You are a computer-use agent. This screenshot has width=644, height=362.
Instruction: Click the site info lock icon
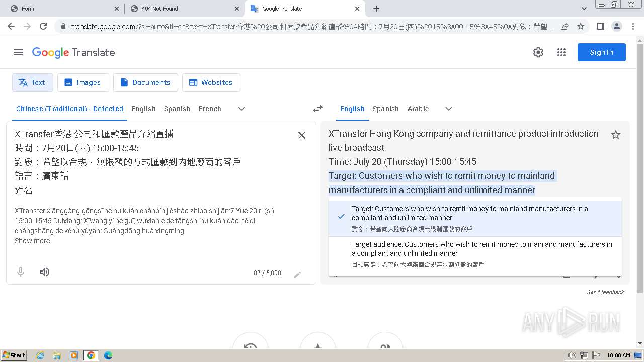tap(62, 26)
